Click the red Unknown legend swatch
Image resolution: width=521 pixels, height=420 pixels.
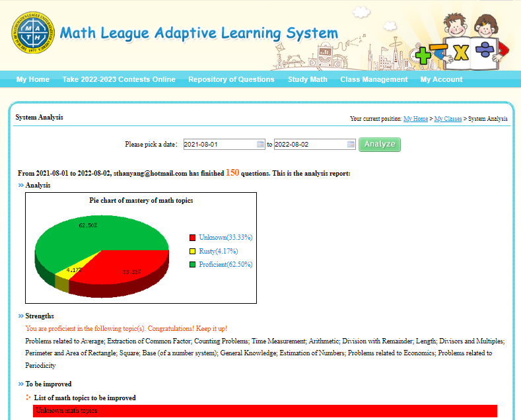coord(192,238)
